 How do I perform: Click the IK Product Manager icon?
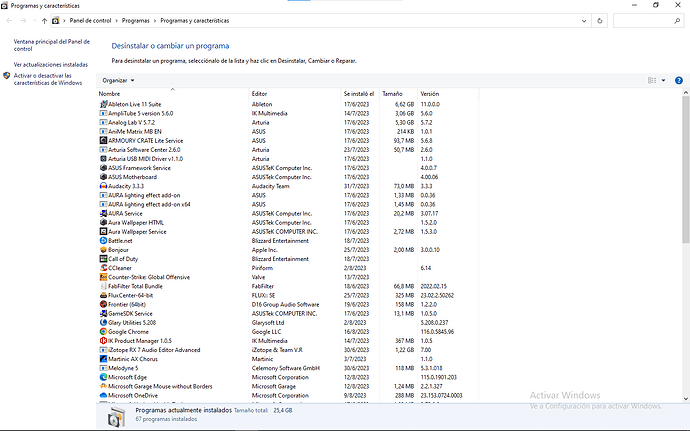(103, 341)
